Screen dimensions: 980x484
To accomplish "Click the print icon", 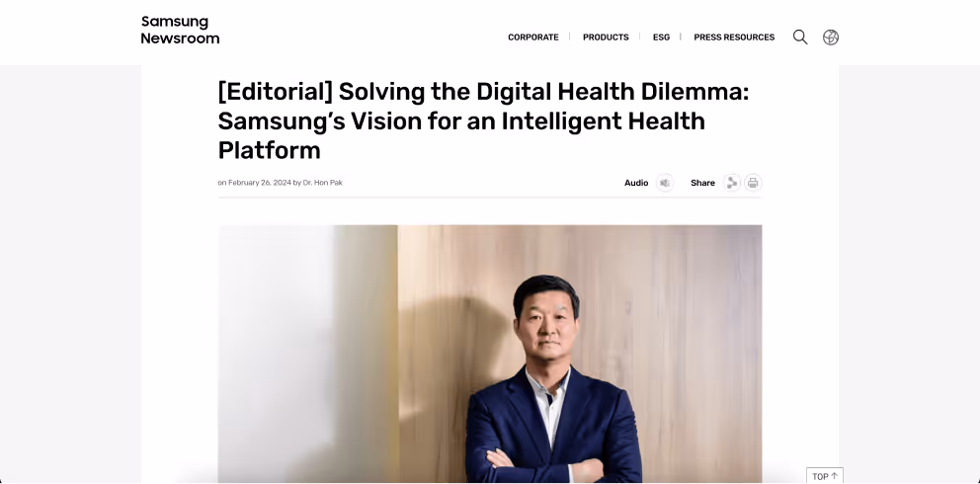I will (753, 183).
